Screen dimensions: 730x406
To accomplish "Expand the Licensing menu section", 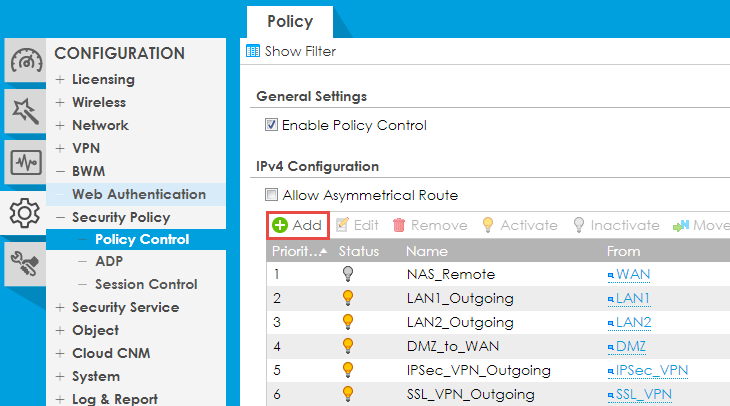I will 102,79.
